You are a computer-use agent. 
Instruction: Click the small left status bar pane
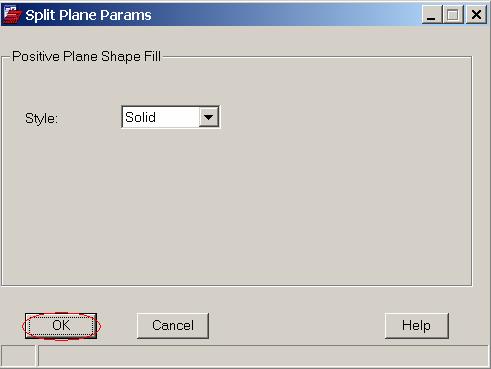[x=18, y=356]
